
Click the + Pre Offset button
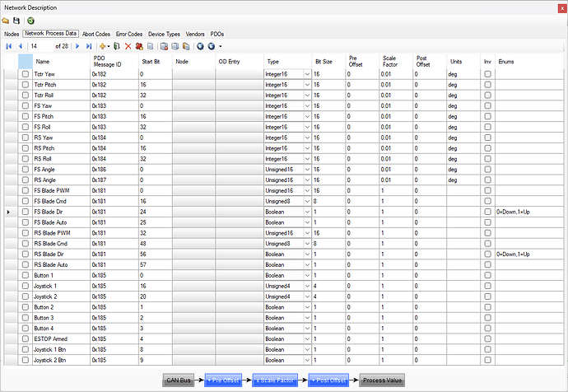tap(223, 380)
